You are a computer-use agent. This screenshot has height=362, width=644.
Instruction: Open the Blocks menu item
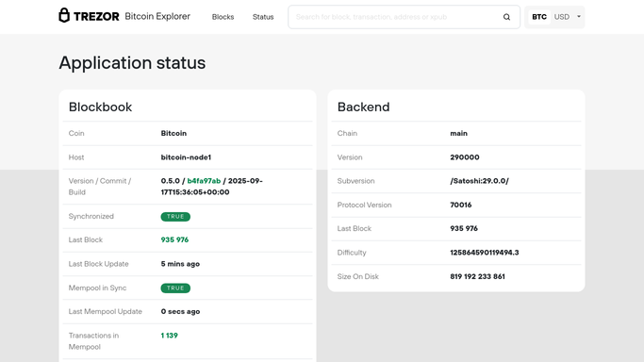[x=223, y=17]
